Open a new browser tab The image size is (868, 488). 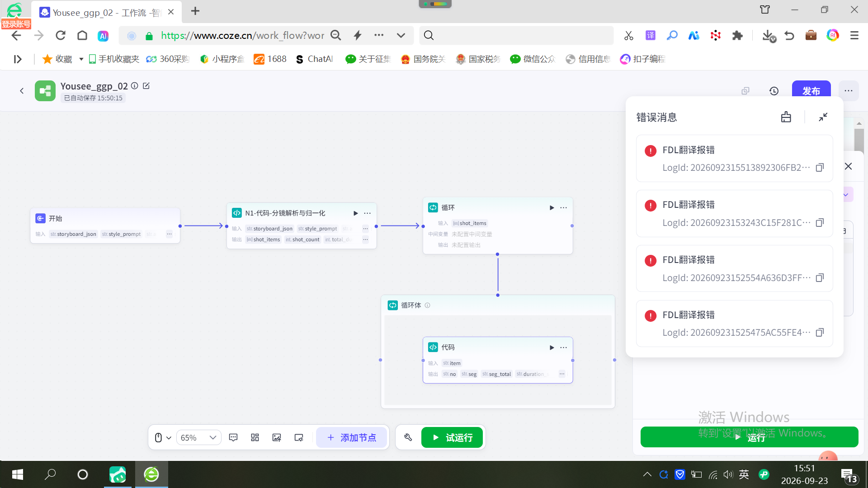click(x=195, y=11)
